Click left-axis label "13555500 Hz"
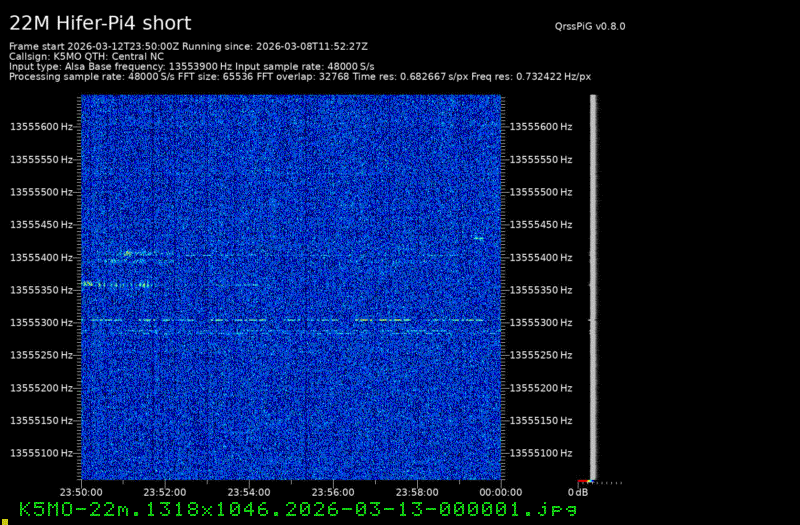Screen dimensions: 800x525 click(x=41, y=192)
